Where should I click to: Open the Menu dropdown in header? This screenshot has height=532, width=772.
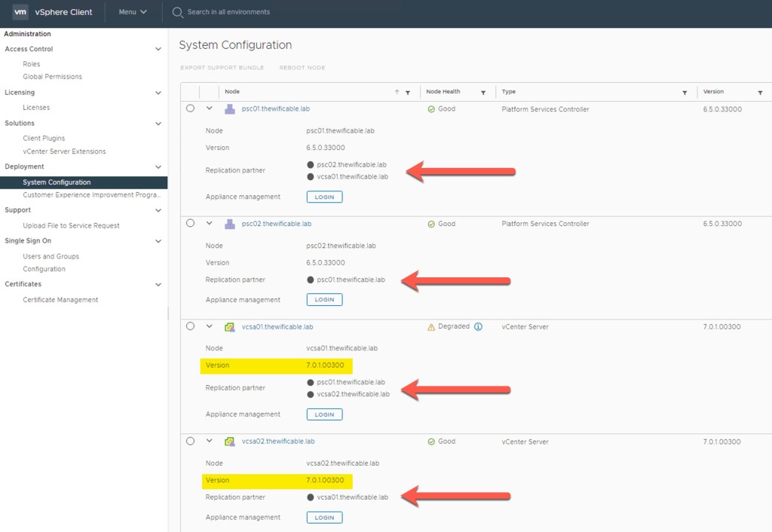pyautogui.click(x=133, y=12)
